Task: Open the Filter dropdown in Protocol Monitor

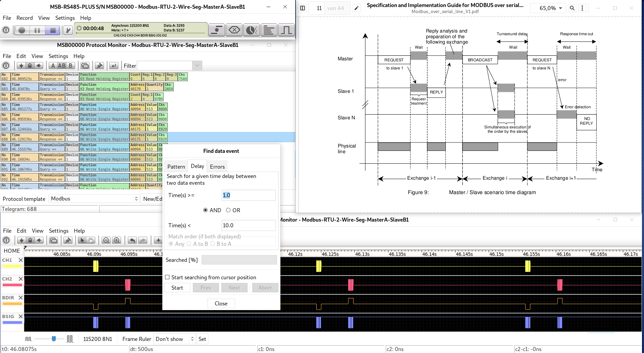Action: coord(197,66)
